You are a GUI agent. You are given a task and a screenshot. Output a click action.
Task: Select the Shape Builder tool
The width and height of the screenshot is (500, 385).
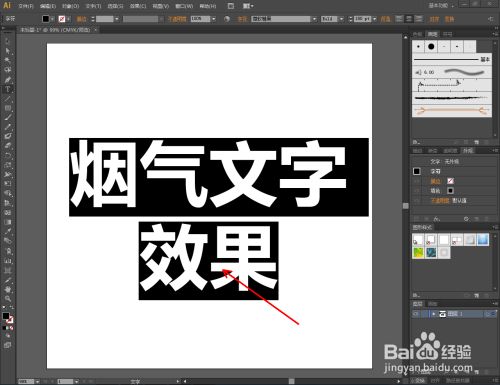click(x=8, y=193)
